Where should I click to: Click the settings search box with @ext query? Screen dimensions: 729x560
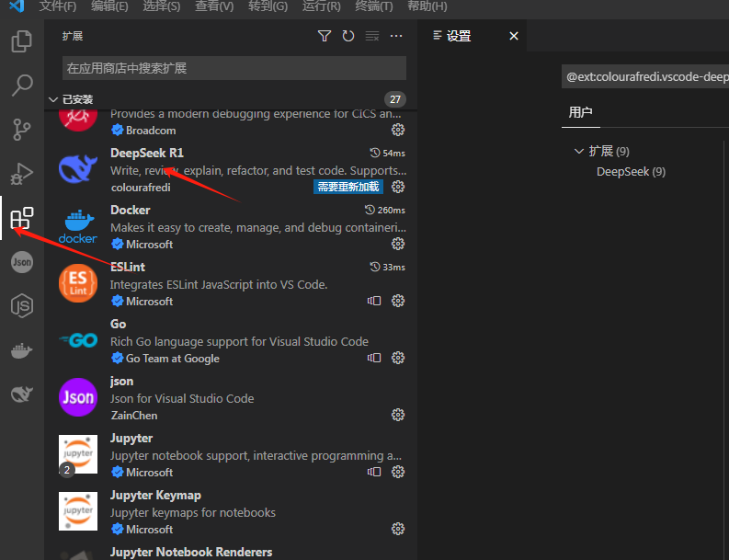pyautogui.click(x=645, y=76)
